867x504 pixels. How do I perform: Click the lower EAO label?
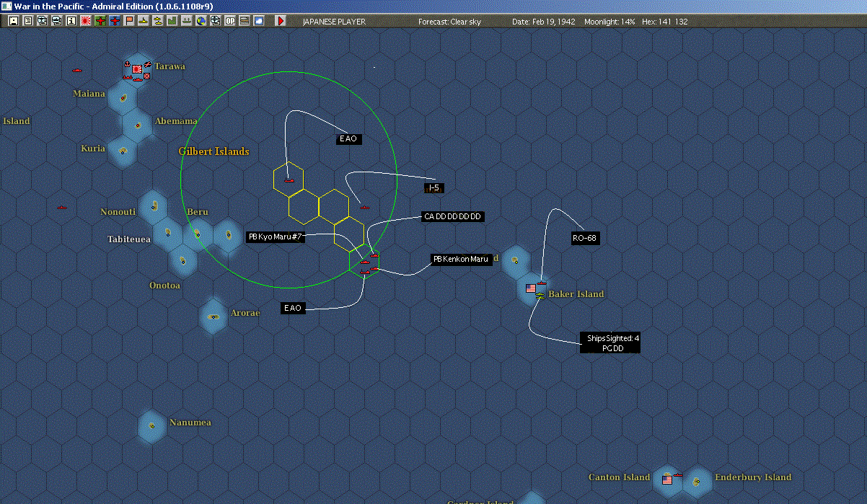click(293, 309)
